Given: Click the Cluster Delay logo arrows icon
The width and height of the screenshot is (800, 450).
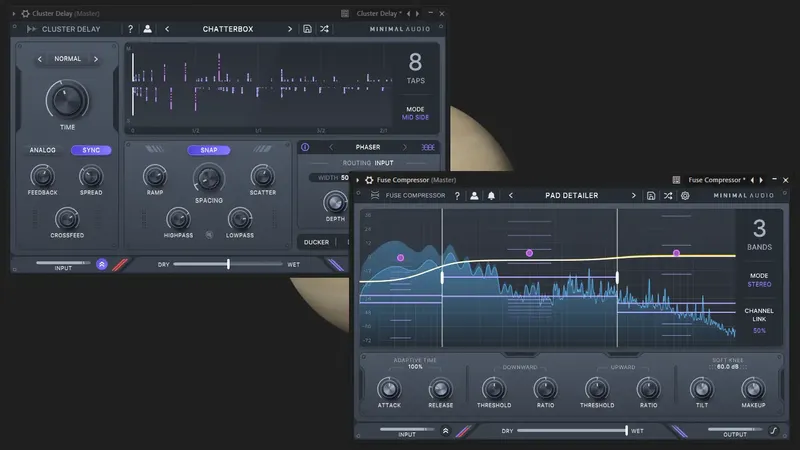Looking at the screenshot, I should 32,29.
